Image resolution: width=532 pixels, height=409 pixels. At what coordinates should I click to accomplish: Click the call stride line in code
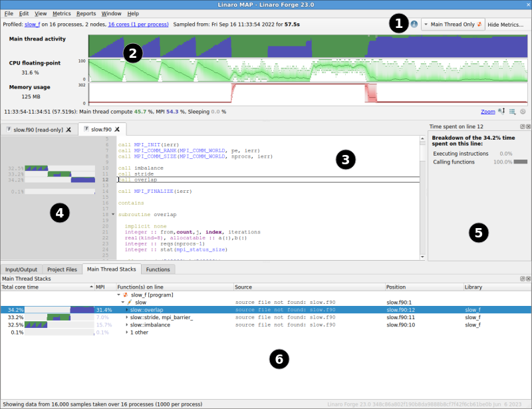click(136, 174)
